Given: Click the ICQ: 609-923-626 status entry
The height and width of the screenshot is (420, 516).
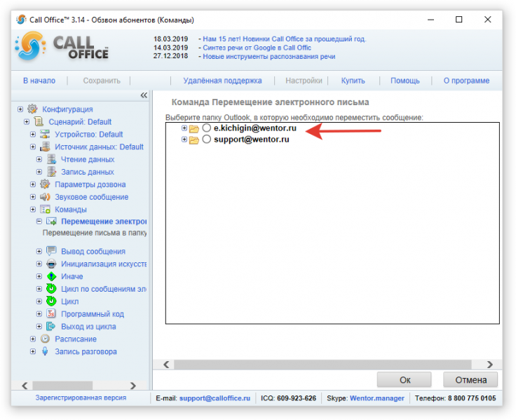Looking at the screenshot, I should pos(288,398).
